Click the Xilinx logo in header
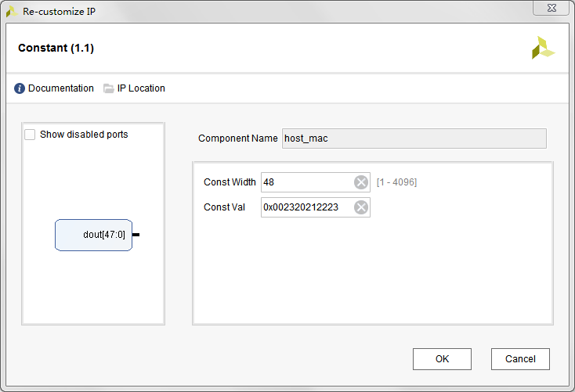This screenshot has height=392, width=575. coord(542,48)
